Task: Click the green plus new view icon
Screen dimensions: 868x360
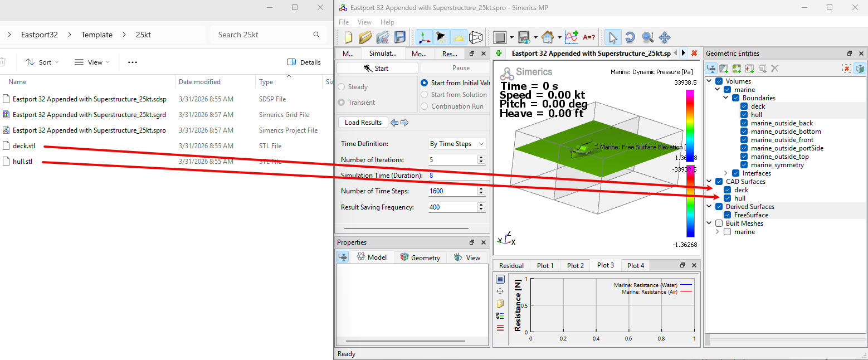Action: click(x=499, y=53)
